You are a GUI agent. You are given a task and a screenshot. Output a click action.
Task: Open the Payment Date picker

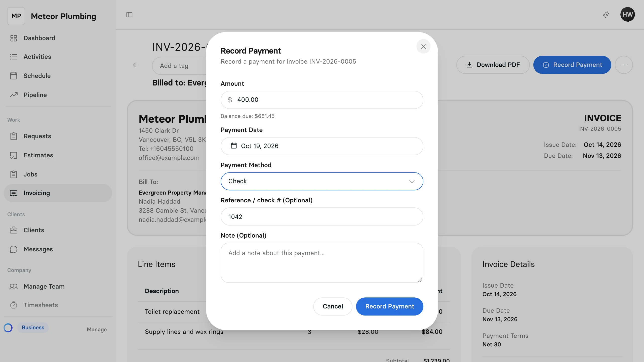coord(322,146)
